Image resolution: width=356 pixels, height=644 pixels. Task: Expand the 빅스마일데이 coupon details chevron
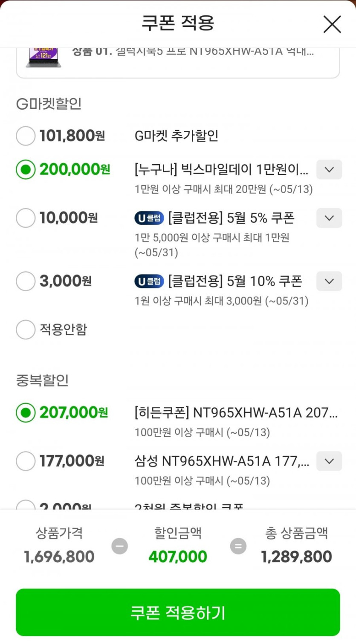(x=329, y=170)
